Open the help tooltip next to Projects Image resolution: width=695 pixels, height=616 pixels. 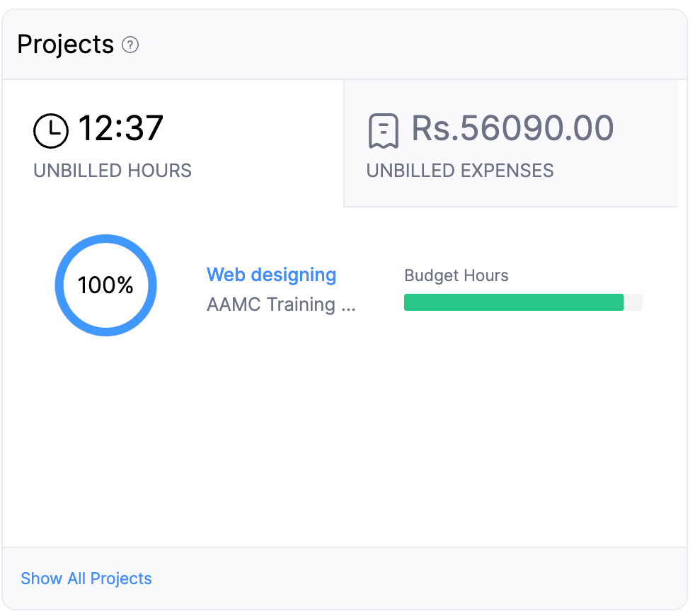[x=130, y=45]
